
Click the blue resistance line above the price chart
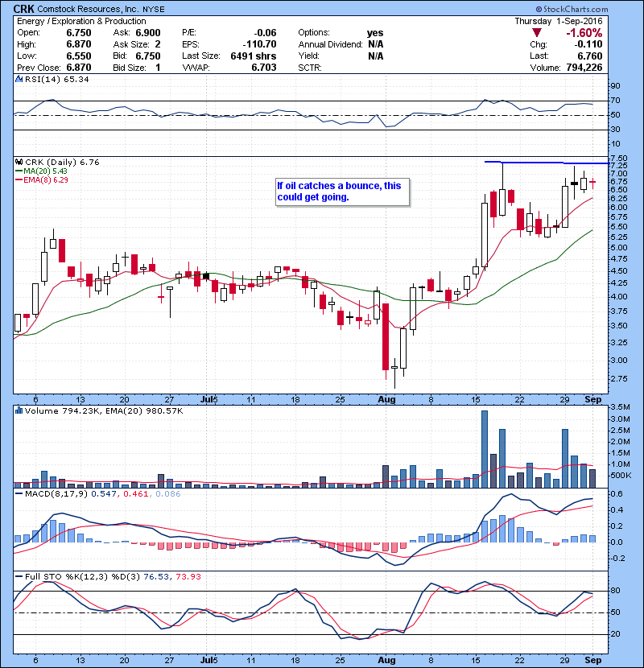547,163
